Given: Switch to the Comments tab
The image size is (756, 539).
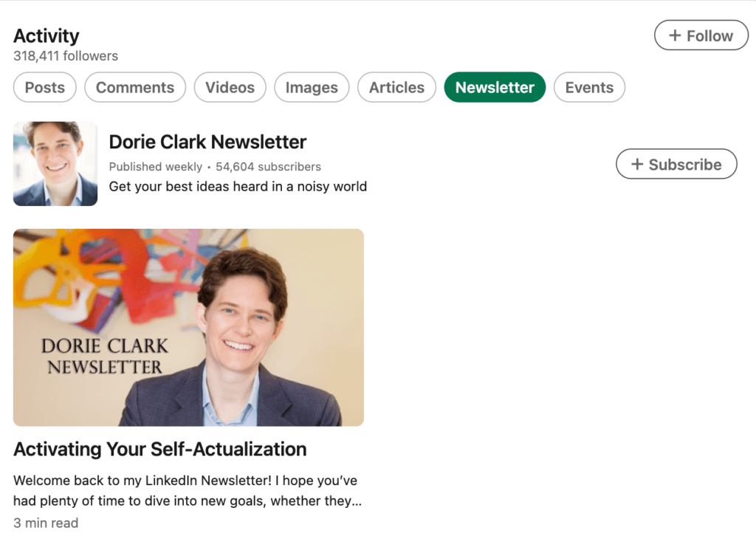Looking at the screenshot, I should tap(135, 87).
